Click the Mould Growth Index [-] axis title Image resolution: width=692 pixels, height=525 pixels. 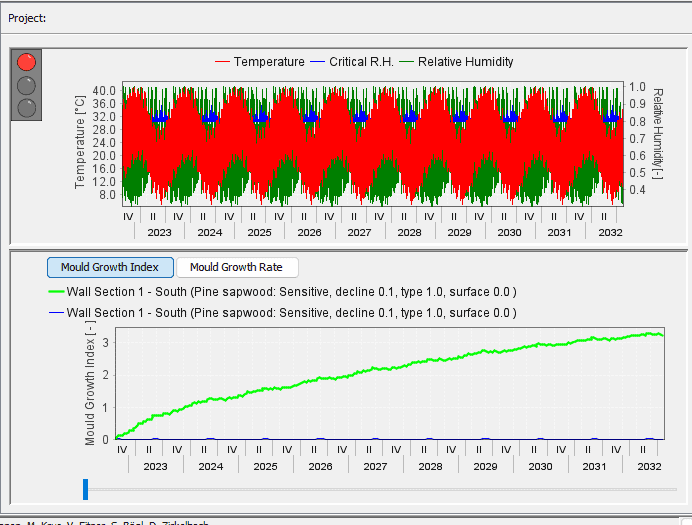point(90,386)
